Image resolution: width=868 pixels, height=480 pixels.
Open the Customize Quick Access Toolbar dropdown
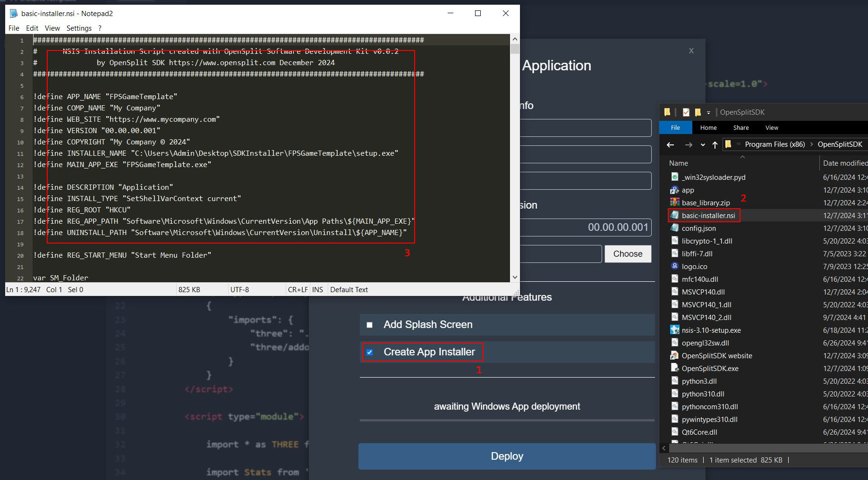click(x=708, y=113)
